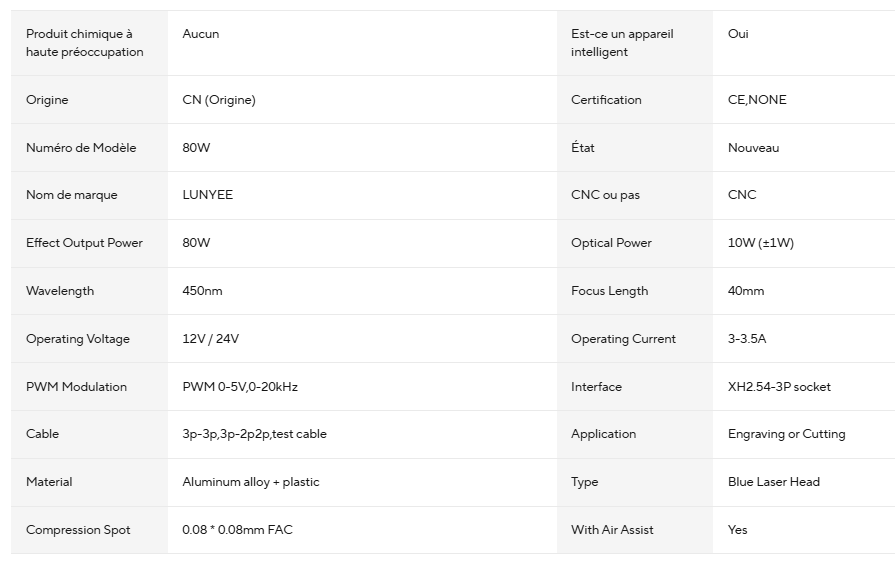The image size is (895, 567).
Task: Click the Operating Voltage 12V / 24V value
Action: [x=210, y=339]
